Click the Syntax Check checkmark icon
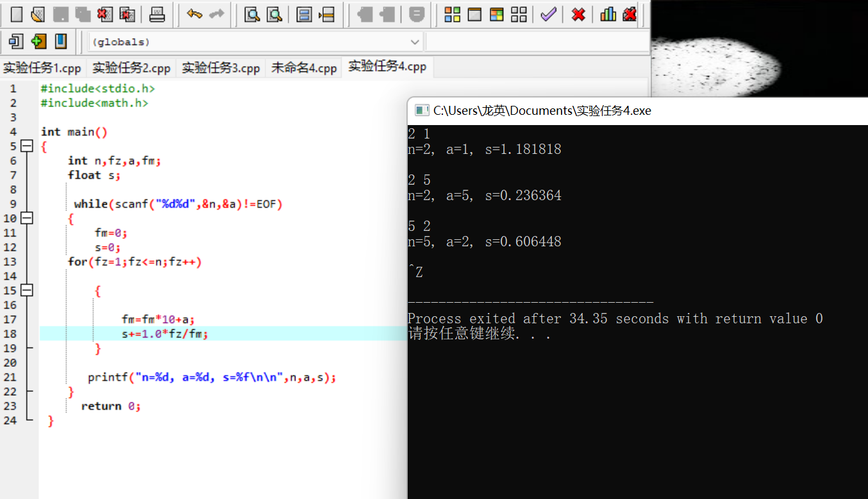Image resolution: width=868 pixels, height=499 pixels. 548,14
